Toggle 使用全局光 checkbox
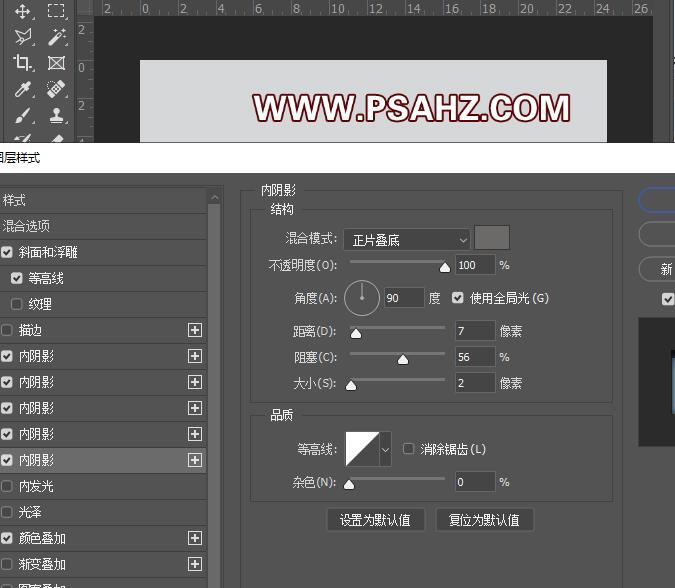 point(458,297)
